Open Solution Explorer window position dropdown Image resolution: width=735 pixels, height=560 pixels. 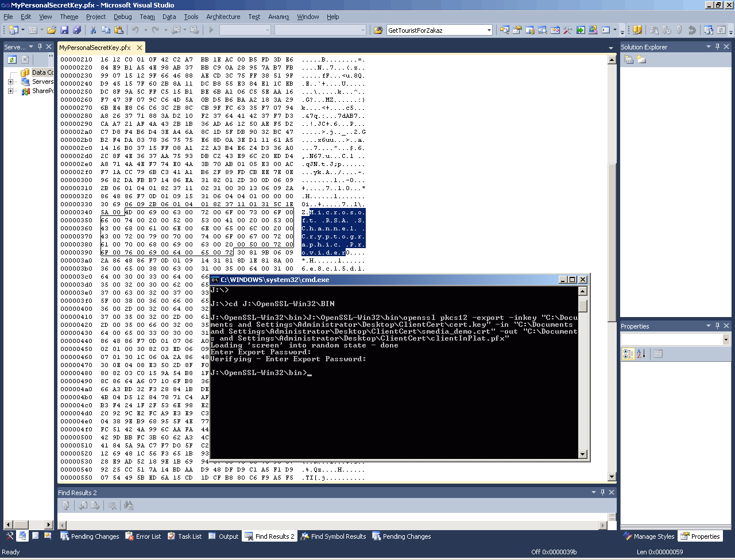[x=709, y=47]
